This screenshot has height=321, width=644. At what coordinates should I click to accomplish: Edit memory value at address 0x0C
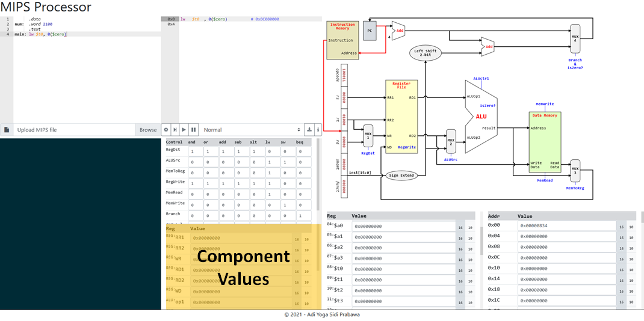[567, 258]
